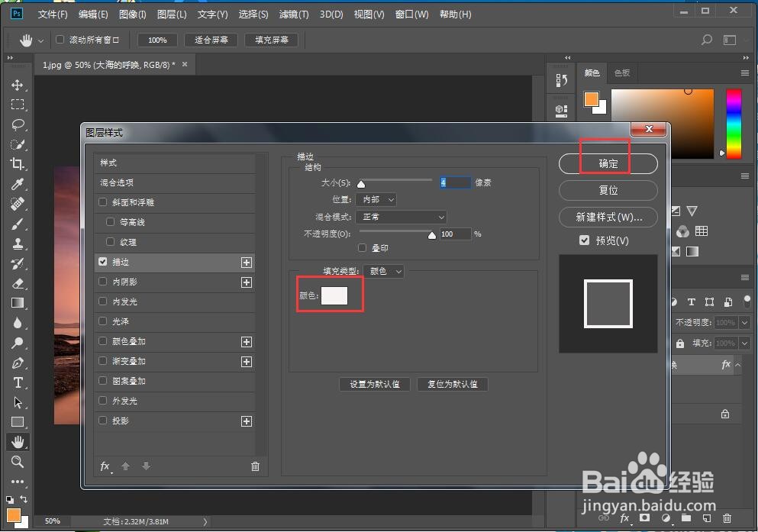Open the 位置 stroke position dropdown
This screenshot has height=532, width=758.
pos(376,198)
